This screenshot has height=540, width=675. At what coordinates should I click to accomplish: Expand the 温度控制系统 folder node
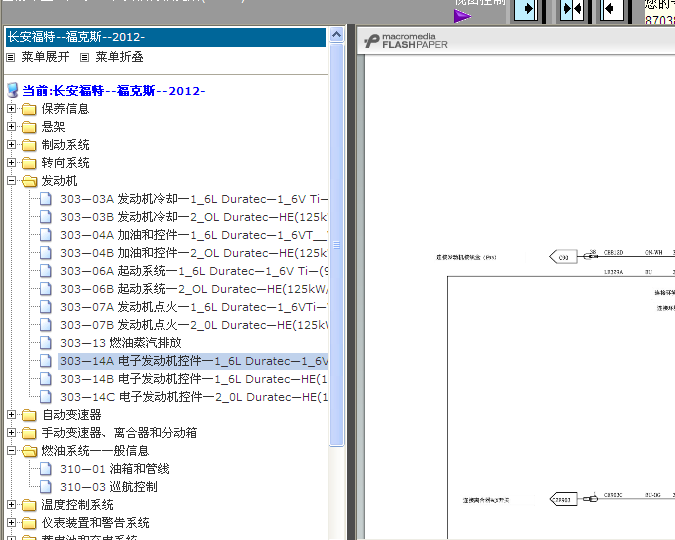click(x=12, y=505)
